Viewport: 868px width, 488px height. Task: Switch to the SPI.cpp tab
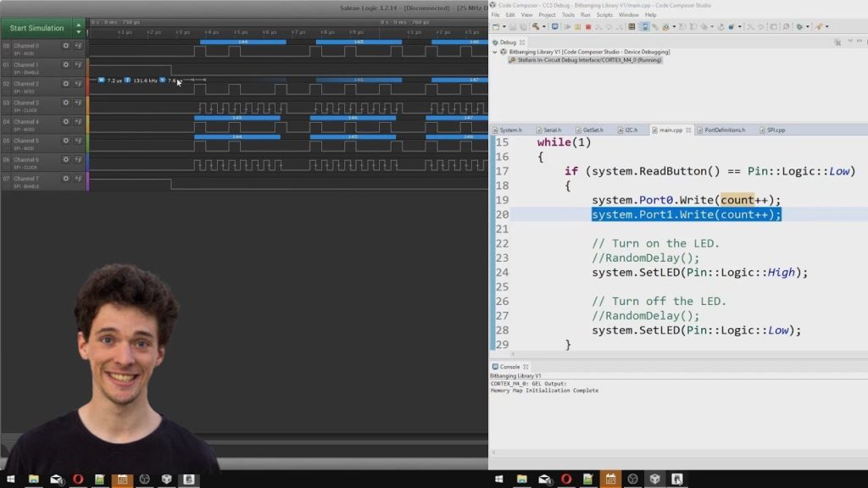click(x=773, y=130)
